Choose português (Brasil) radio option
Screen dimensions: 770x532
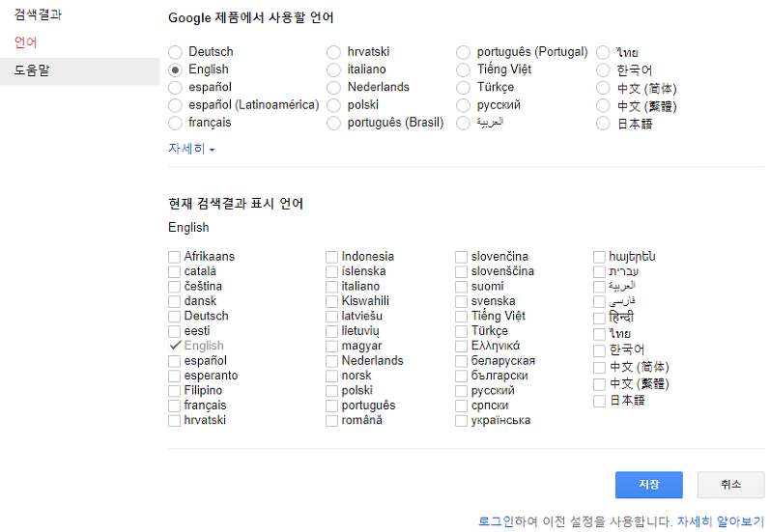tap(333, 123)
